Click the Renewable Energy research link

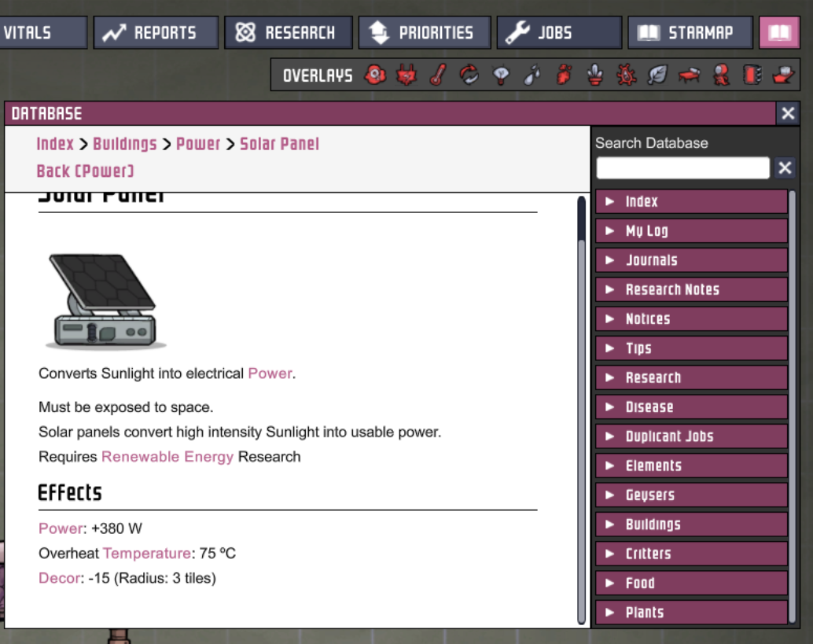click(167, 457)
